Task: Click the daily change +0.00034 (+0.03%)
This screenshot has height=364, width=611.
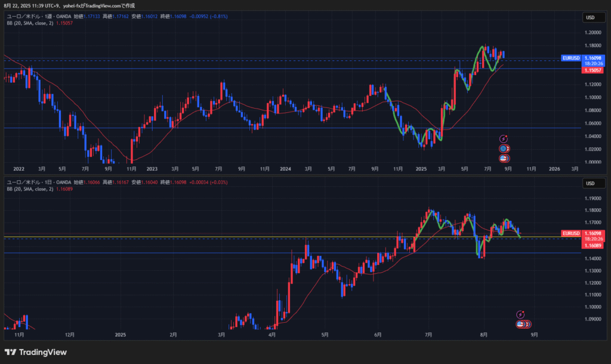Action: [x=208, y=183]
